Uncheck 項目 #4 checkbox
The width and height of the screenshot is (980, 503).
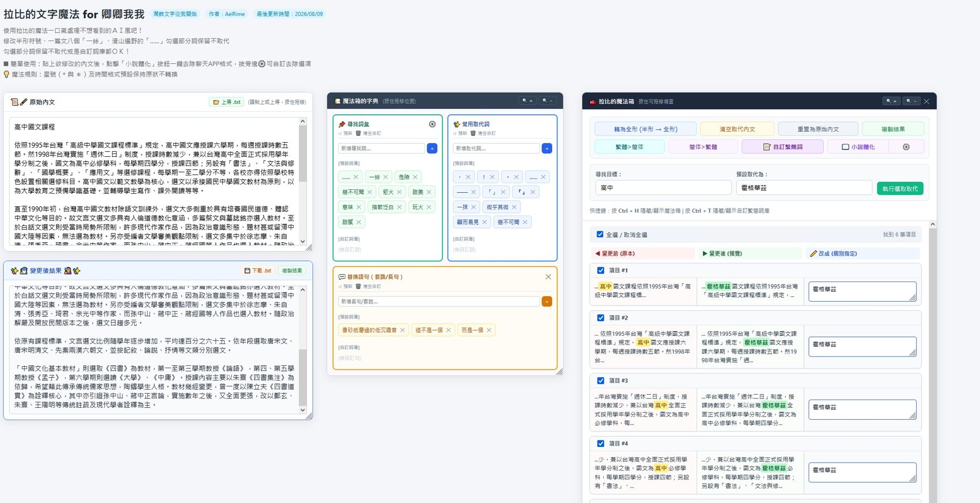coord(601,443)
